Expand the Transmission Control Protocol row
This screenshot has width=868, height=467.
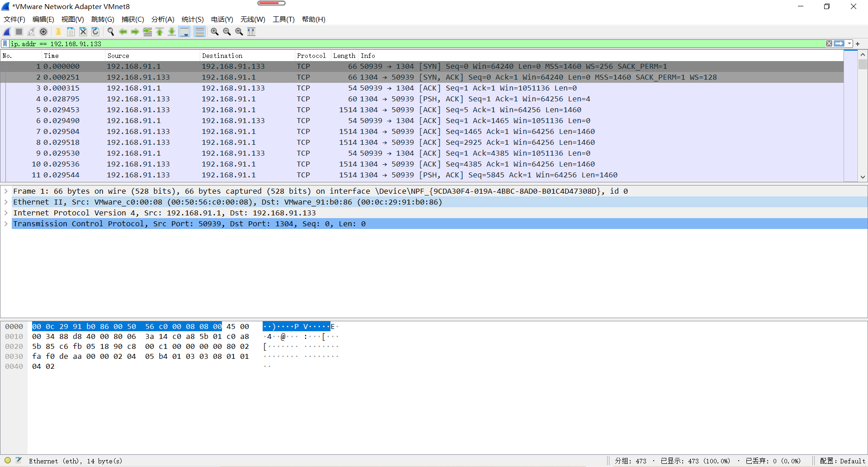[x=6, y=224]
